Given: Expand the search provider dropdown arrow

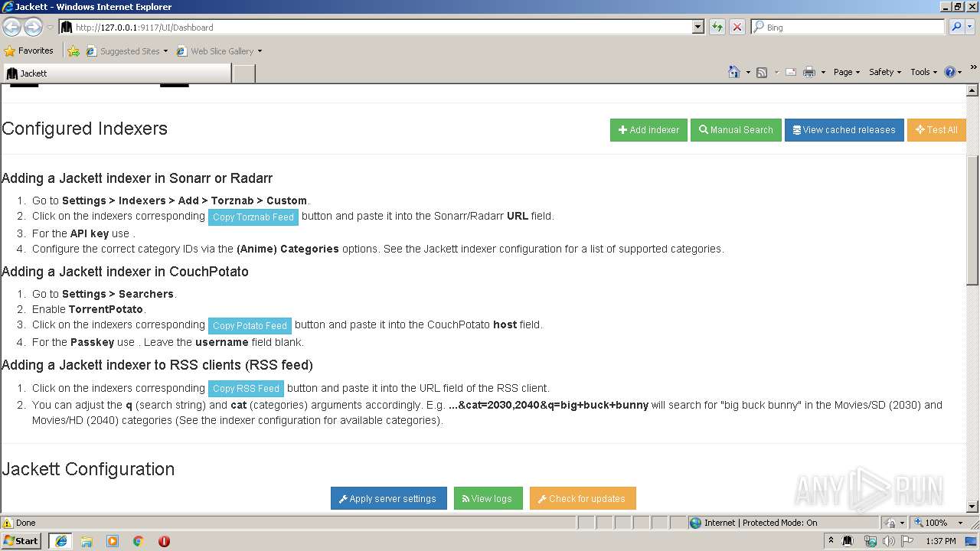Looking at the screenshot, I should 971,27.
